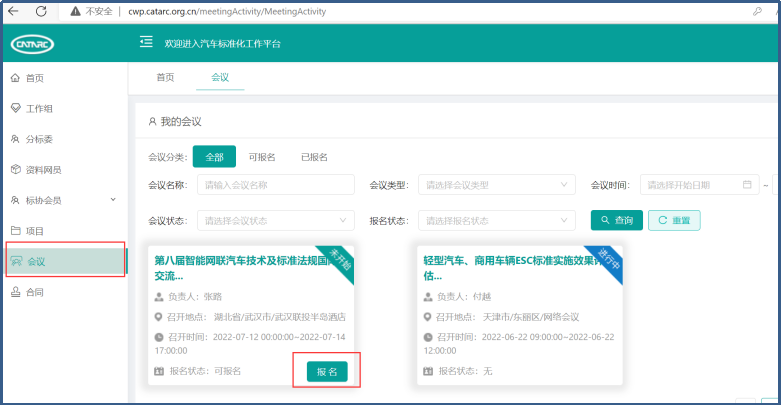This screenshot has width=782, height=405.
Task: Open 资料网员 in the left sidebar
Action: [42, 170]
